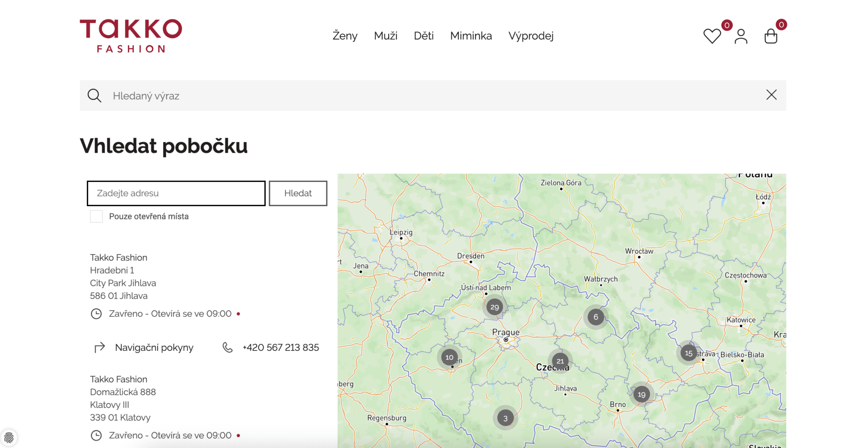This screenshot has height=448, width=868.
Task: Click the clock icon next to Zavřeno for Jihlava
Action: [x=97, y=314]
